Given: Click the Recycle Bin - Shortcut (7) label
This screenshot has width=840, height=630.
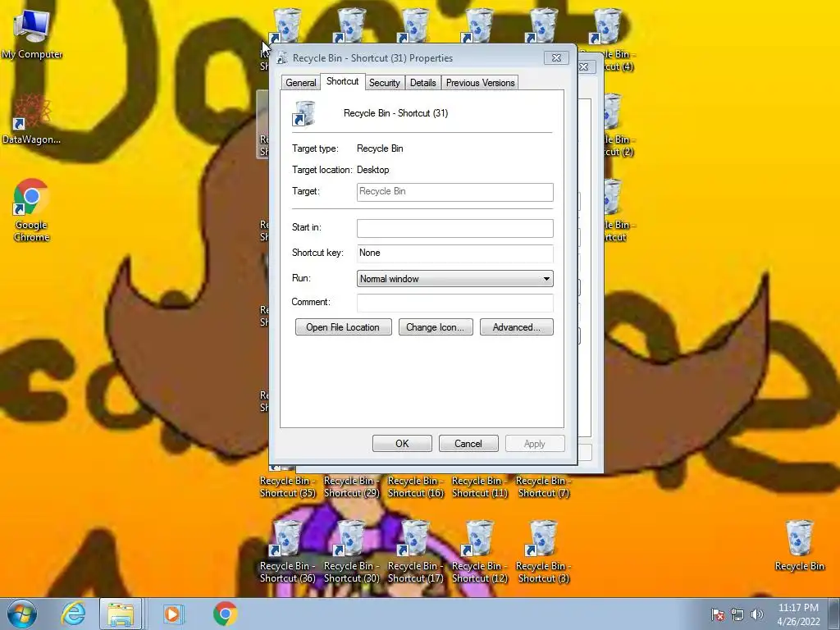Looking at the screenshot, I should pyautogui.click(x=543, y=487).
